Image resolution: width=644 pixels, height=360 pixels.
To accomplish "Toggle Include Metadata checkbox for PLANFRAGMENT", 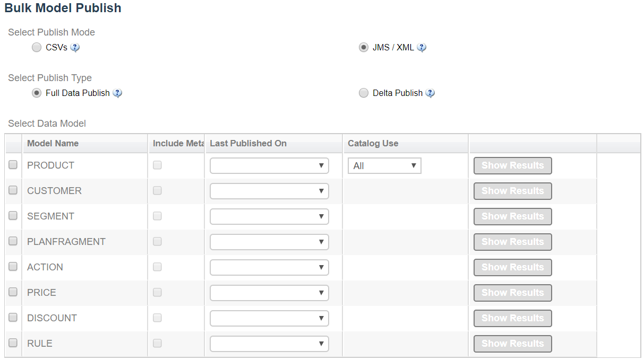I will [x=157, y=241].
